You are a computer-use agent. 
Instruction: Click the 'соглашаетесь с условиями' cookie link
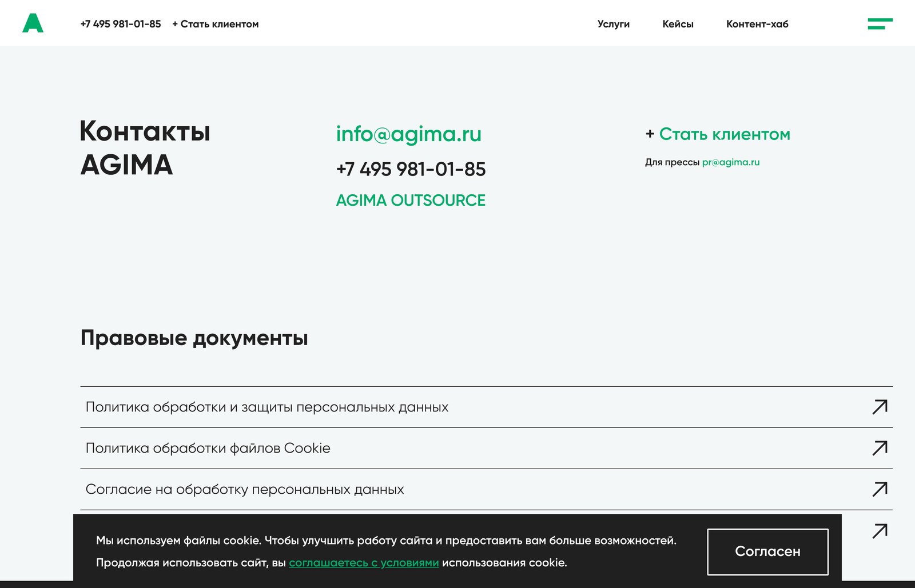point(364,563)
